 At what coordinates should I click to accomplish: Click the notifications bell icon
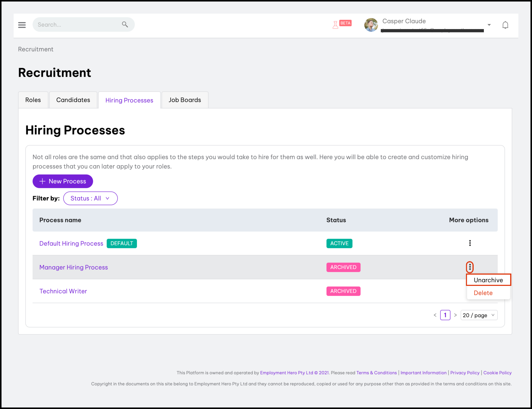tap(505, 25)
